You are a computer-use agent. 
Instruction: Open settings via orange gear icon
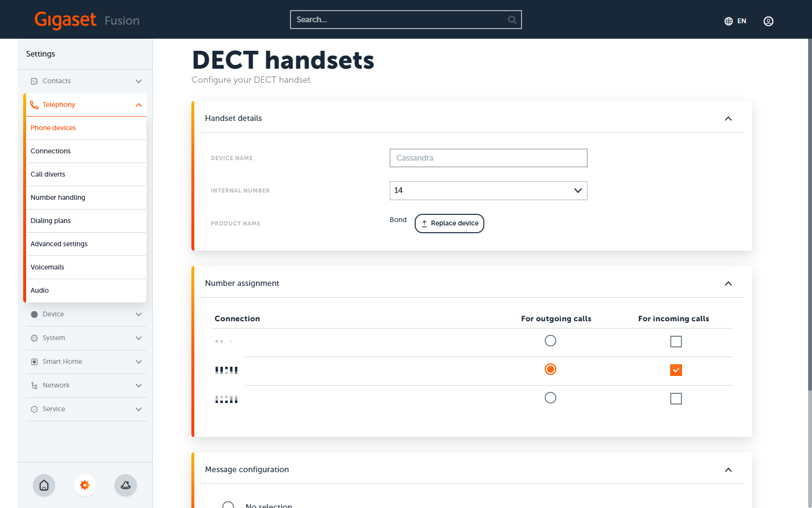point(85,485)
